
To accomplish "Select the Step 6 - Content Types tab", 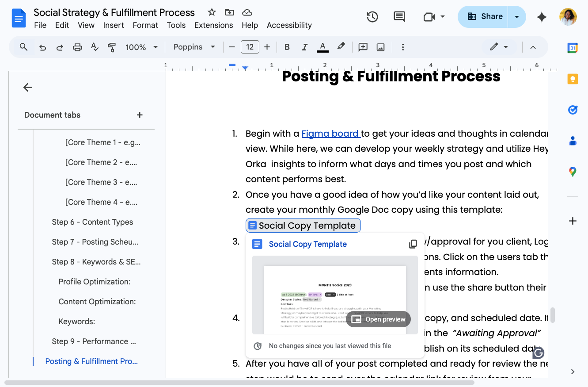I will click(92, 222).
